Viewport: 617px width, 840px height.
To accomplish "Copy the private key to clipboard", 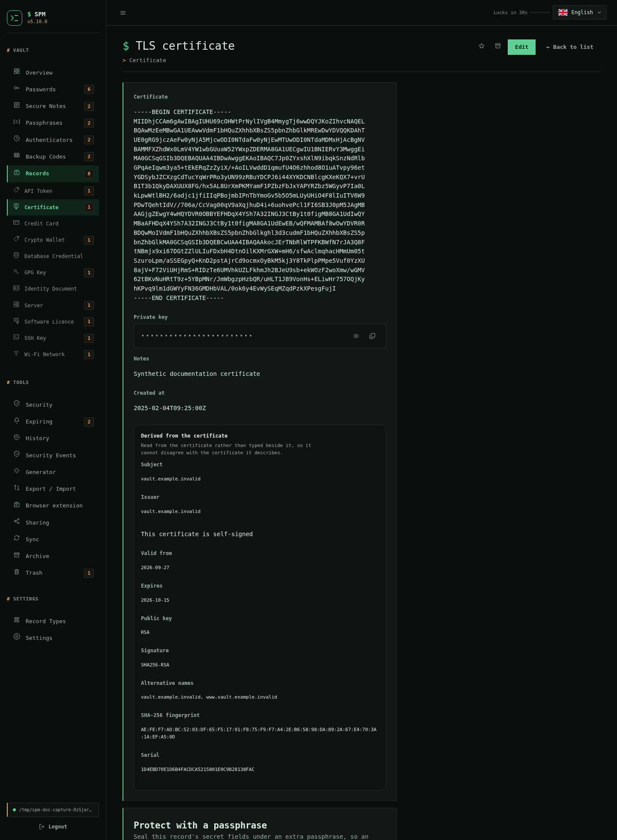I will click(x=372, y=336).
